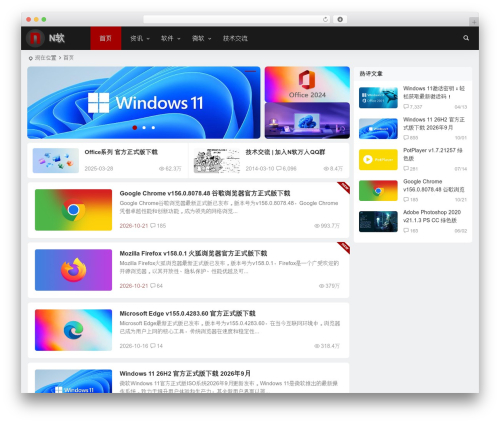Click the Edge post comment count 14
This screenshot has height=423, width=500.
[156, 346]
